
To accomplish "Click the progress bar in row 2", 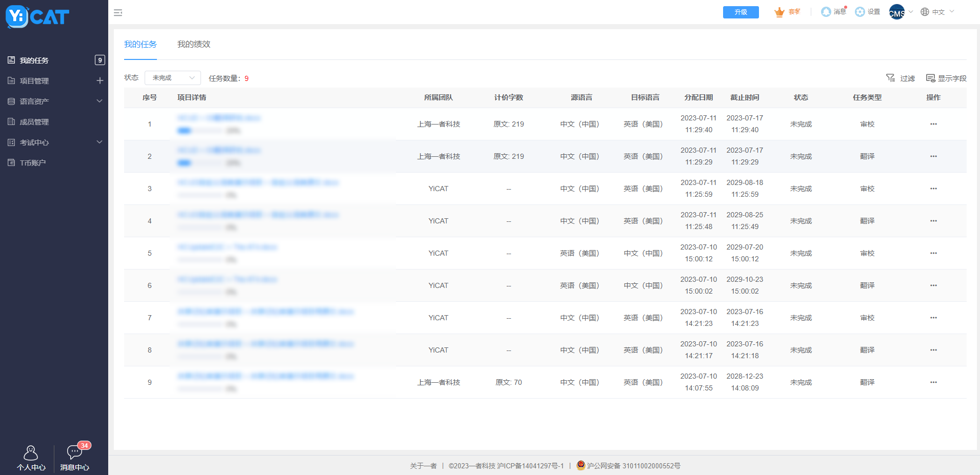I will pos(200,163).
